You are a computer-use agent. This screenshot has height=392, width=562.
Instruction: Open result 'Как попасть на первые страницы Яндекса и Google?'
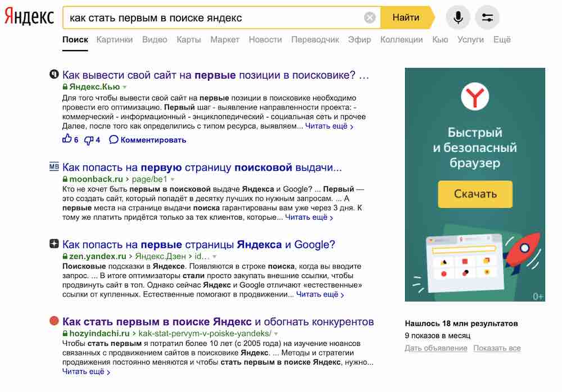pyautogui.click(x=198, y=244)
